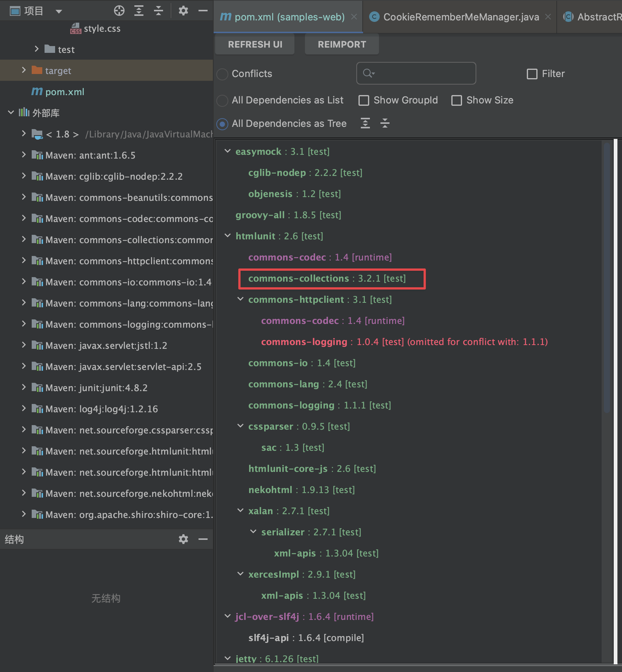Close the CookieRememberMeManager.java tab
The width and height of the screenshot is (622, 672).
pyautogui.click(x=548, y=17)
